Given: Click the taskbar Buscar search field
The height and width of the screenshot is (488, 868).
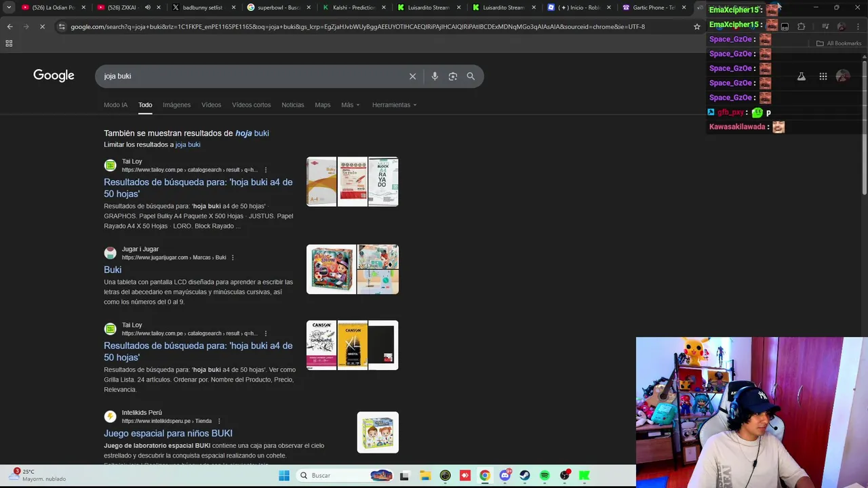Looking at the screenshot, I should [x=346, y=476].
